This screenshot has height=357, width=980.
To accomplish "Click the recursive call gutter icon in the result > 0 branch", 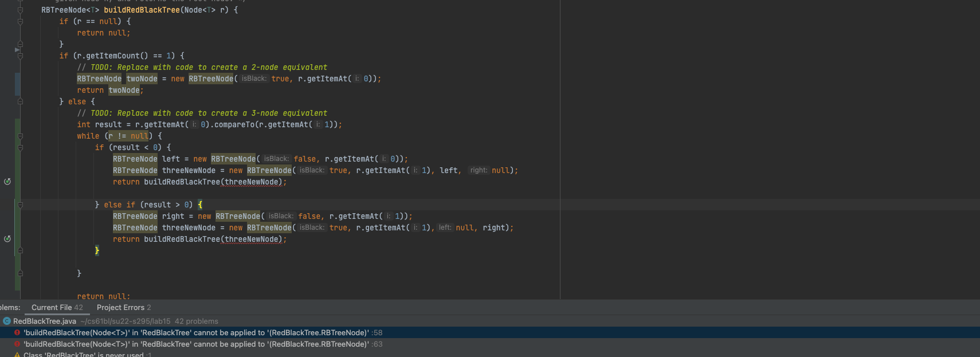I will point(7,239).
